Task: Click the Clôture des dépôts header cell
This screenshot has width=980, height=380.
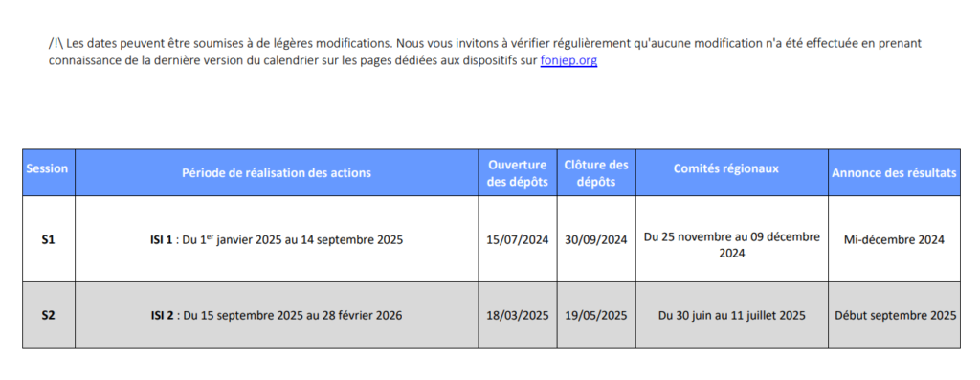Action: coord(596,172)
